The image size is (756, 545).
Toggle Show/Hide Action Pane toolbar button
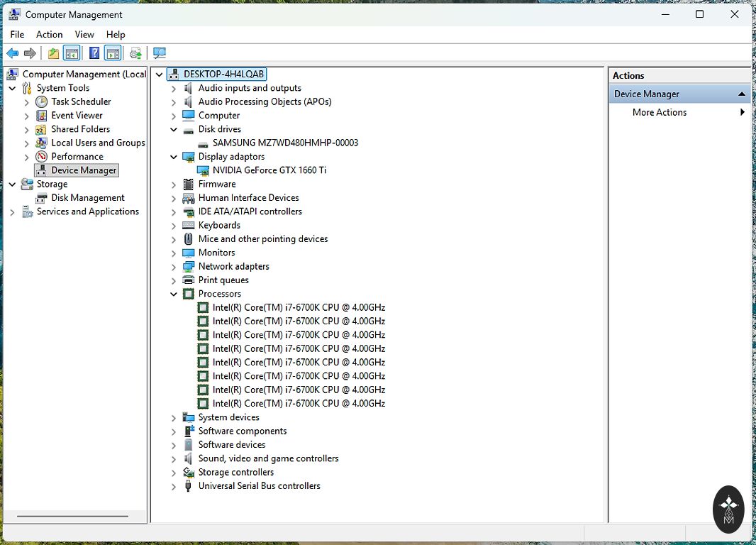[112, 53]
